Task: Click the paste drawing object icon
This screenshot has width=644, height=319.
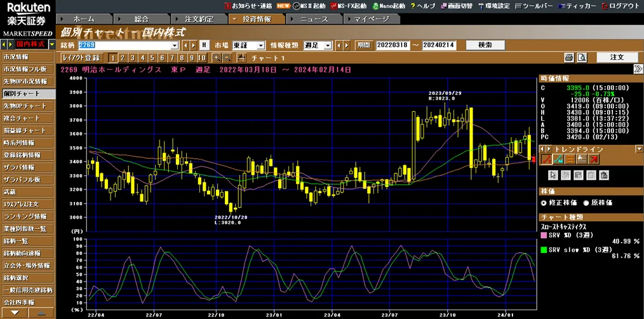Action: tap(578, 175)
